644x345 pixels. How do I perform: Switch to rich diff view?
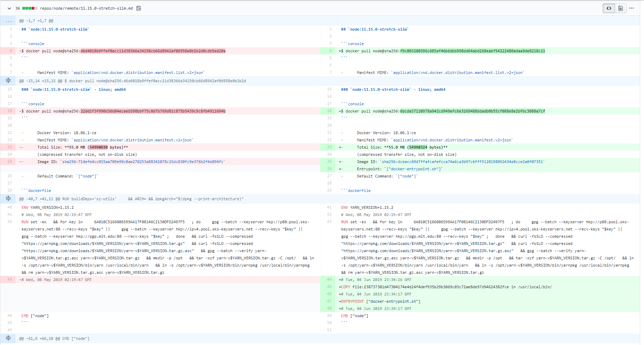pos(620,8)
